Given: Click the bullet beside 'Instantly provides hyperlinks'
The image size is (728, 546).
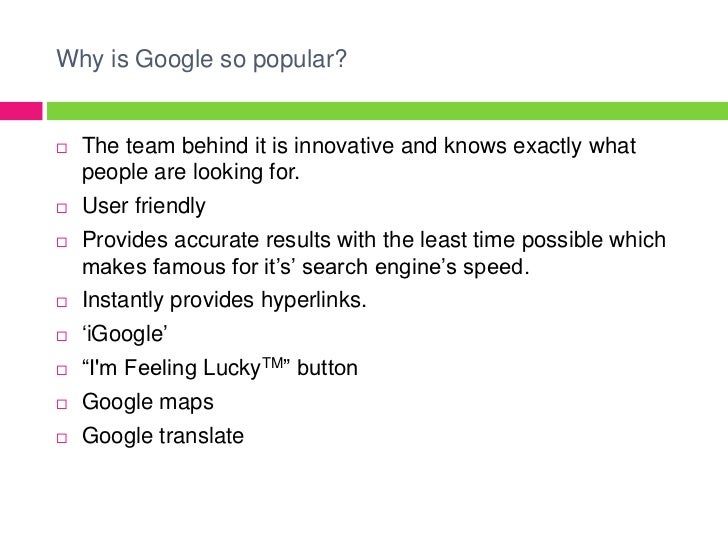Looking at the screenshot, I should click(62, 302).
